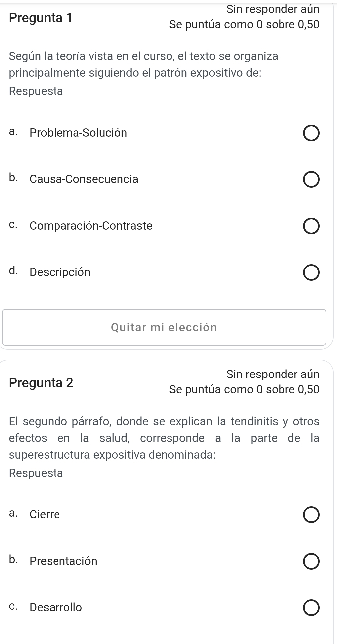Mark the Desarrollo radio button
Screen dimensions: 337x644
click(311, 608)
